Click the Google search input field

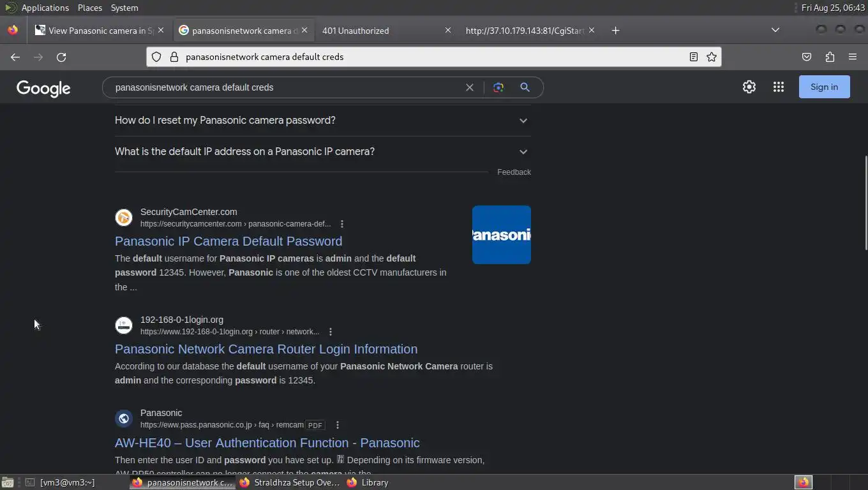click(286, 87)
